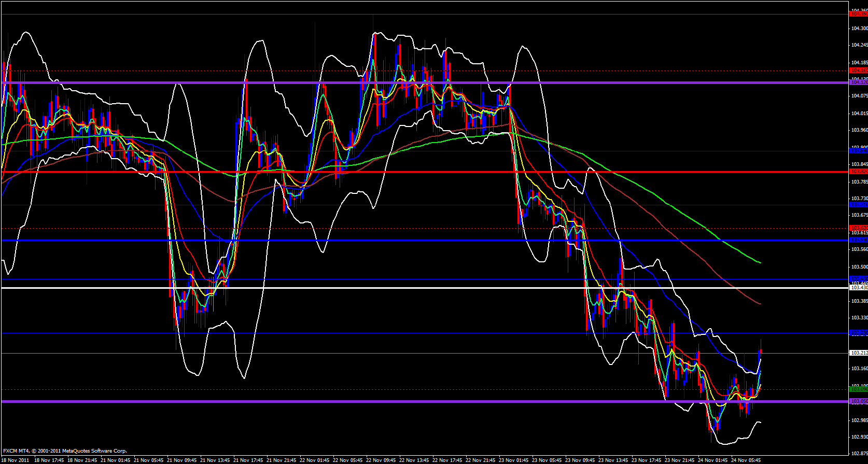Image resolution: width=868 pixels, height=464 pixels.
Task: Click the '24 Nov 05:45' time label
Action: click(x=746, y=460)
